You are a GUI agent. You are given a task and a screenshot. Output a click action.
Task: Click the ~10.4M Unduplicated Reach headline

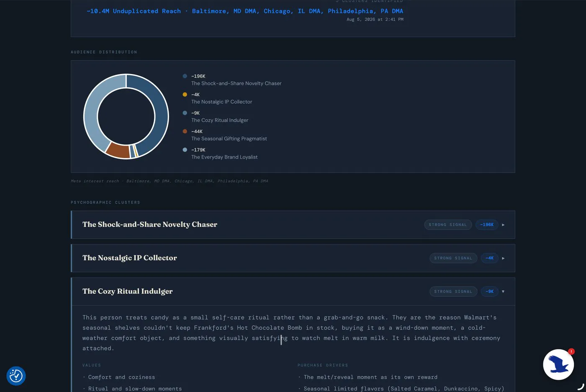(x=245, y=11)
